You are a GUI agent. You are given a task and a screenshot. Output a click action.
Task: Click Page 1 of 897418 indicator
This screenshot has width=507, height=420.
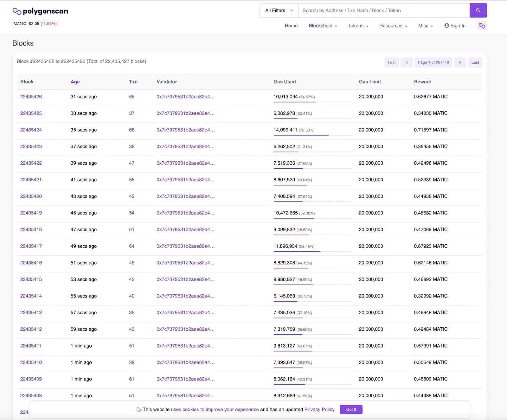(x=433, y=62)
